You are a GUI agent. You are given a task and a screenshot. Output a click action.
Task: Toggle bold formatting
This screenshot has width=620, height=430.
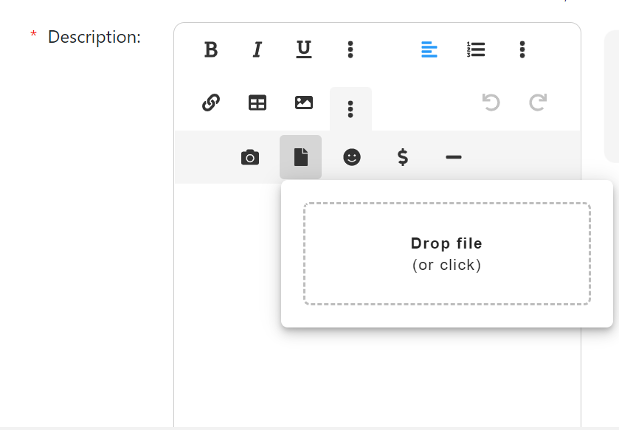pos(211,50)
